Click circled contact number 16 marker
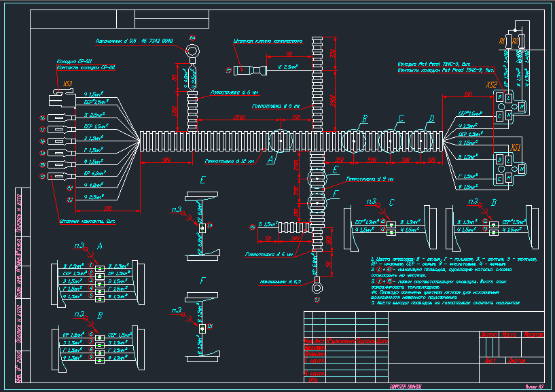 click(42, 118)
